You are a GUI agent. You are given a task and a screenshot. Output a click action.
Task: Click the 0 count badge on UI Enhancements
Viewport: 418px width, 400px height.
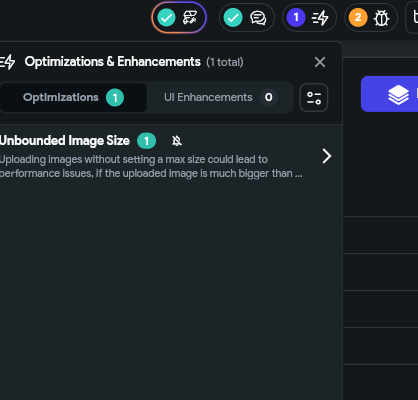tap(268, 97)
